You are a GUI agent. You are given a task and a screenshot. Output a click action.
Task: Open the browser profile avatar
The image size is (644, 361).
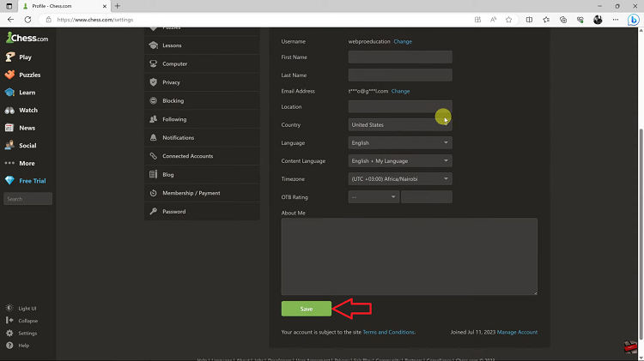tap(598, 20)
